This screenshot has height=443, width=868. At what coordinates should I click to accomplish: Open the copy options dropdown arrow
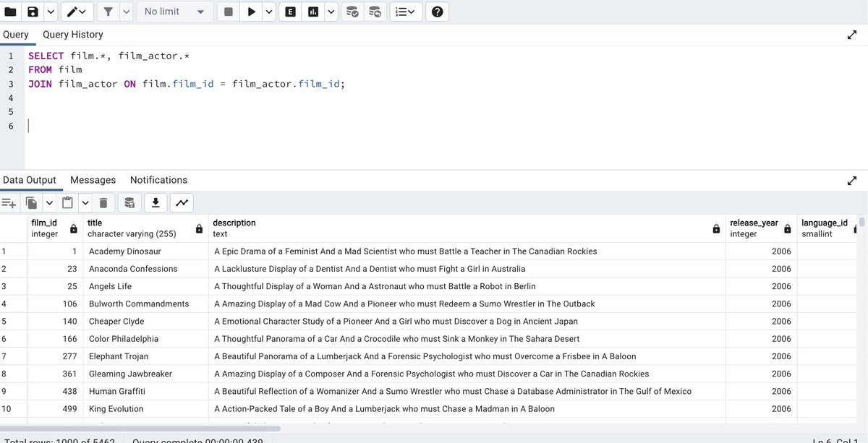point(49,203)
